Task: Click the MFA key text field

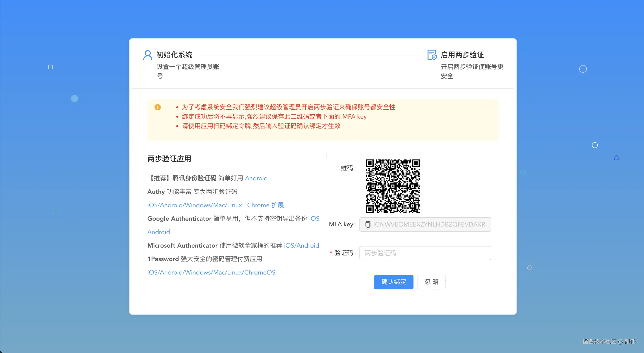Action: 429,224
